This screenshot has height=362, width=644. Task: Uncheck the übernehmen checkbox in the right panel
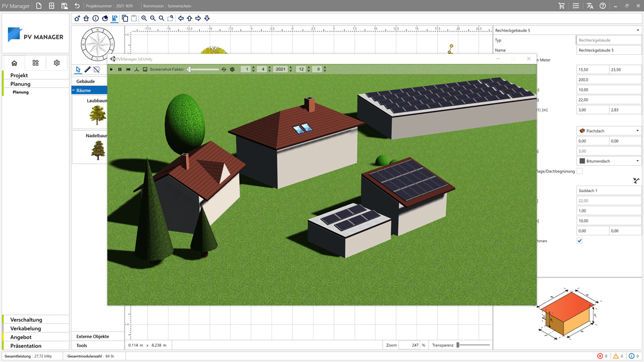(x=579, y=241)
